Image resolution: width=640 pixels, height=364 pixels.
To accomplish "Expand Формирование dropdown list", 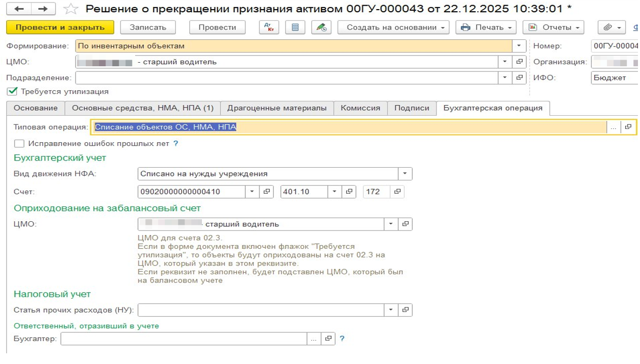I will pos(519,46).
